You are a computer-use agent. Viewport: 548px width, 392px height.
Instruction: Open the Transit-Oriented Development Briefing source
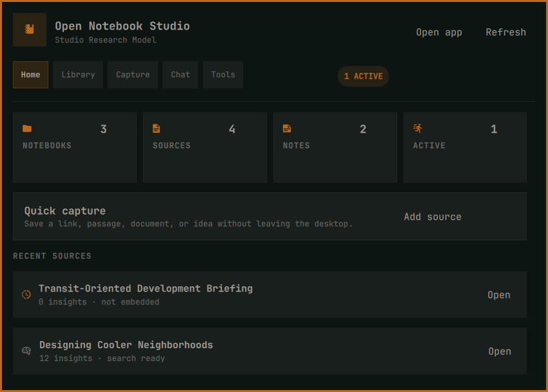(x=499, y=295)
